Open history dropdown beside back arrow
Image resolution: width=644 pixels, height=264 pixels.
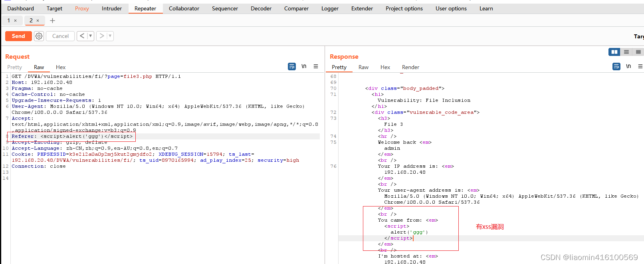tap(91, 36)
